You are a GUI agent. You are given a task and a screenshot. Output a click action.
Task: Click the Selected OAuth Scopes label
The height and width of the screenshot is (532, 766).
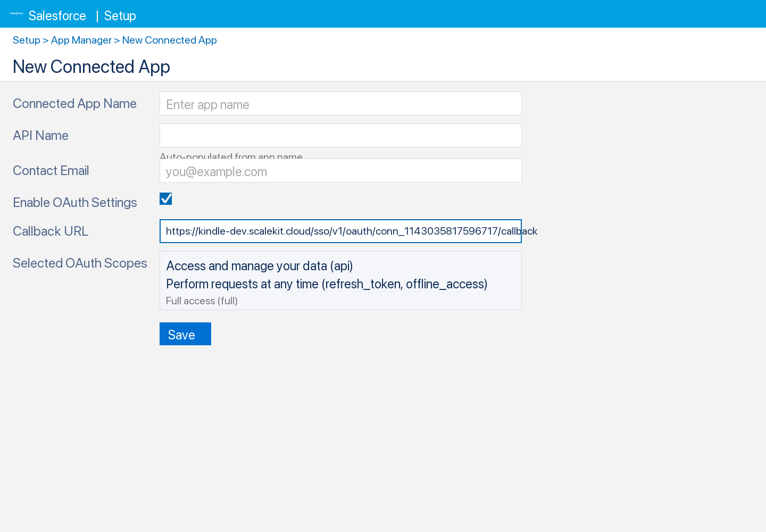[x=80, y=263]
